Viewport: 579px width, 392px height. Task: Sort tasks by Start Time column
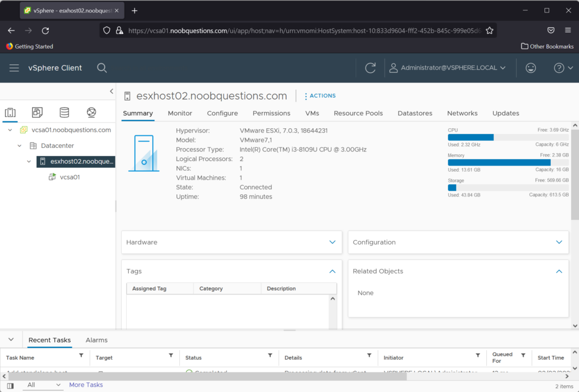551,358
